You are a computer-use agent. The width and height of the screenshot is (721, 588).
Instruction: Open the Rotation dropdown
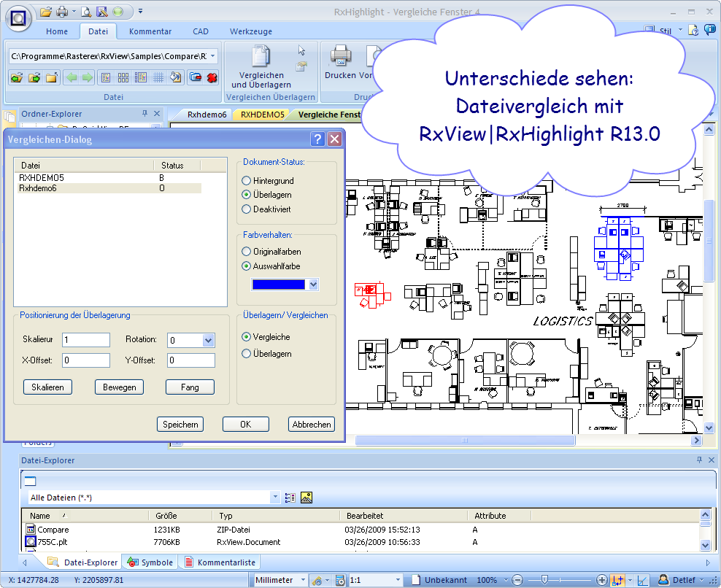point(208,340)
